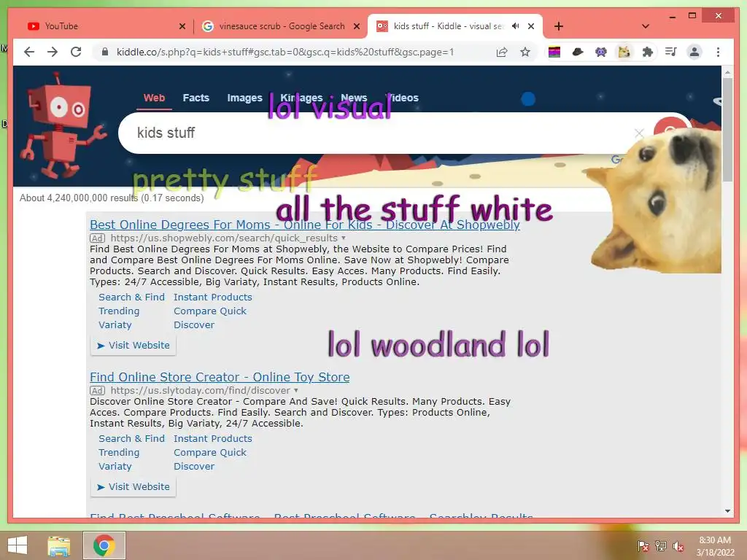Viewport: 747px width, 560px height.
Task: Open the muted volume tray icon
Action: coord(678,546)
